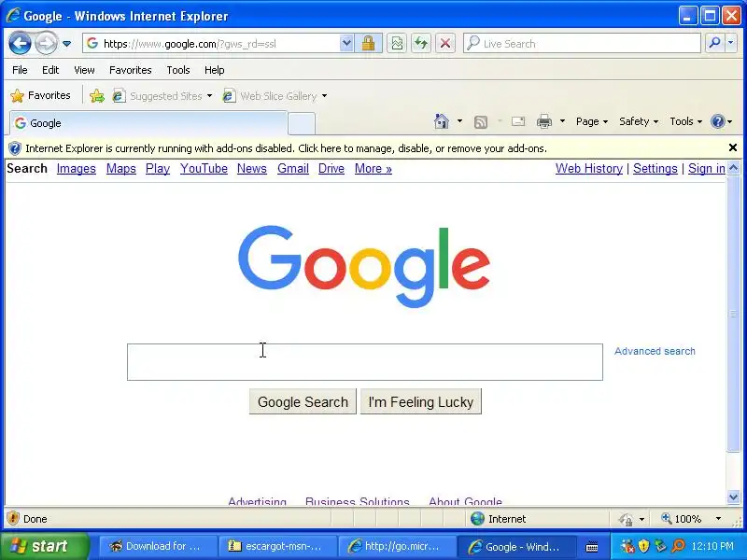Click the Home page icon
This screenshot has height=560, width=747.
point(442,121)
